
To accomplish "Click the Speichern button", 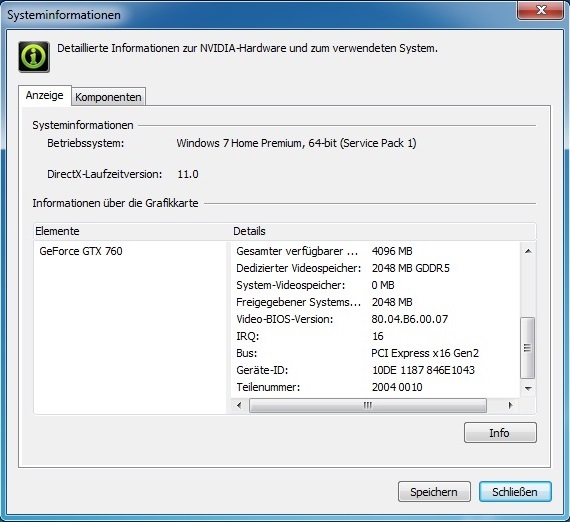I will click(434, 491).
